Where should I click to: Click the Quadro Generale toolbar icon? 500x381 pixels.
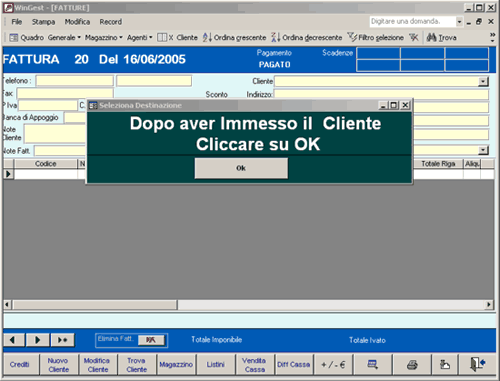pyautogui.click(x=14, y=37)
